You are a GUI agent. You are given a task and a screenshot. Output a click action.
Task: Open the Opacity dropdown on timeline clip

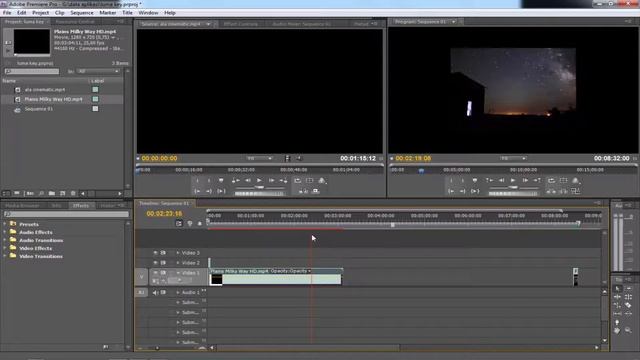coord(309,271)
